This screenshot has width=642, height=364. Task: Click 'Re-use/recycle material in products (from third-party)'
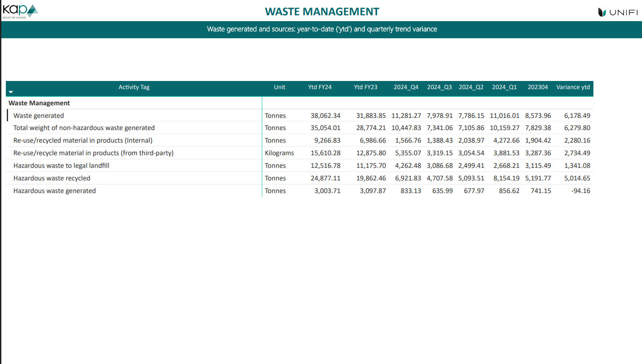94,153
